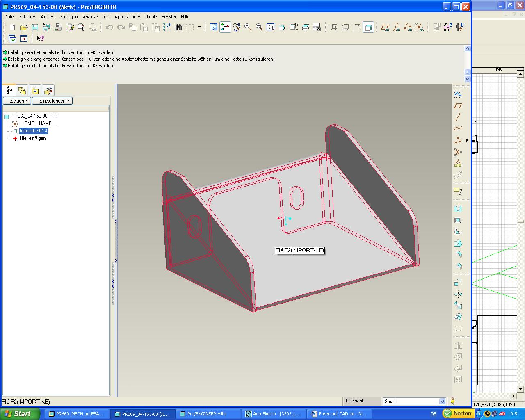Screen dimensions: 525x420
Task: Select the extrude tool in the right toolbar
Action: pyautogui.click(x=458, y=282)
